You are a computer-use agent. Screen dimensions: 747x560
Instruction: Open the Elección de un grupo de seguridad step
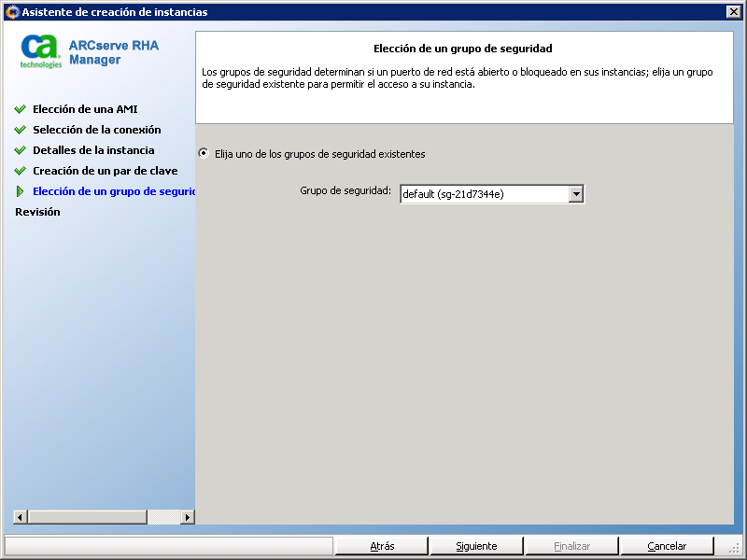coord(110,191)
